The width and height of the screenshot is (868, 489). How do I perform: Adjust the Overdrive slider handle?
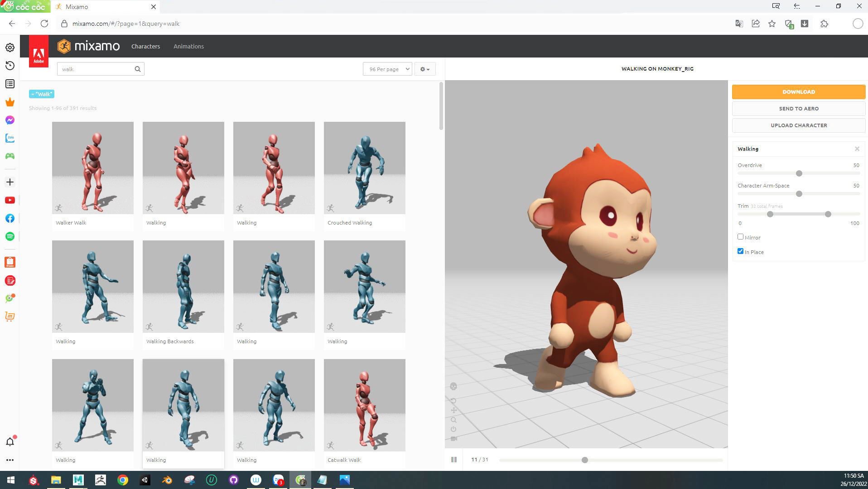[799, 173]
